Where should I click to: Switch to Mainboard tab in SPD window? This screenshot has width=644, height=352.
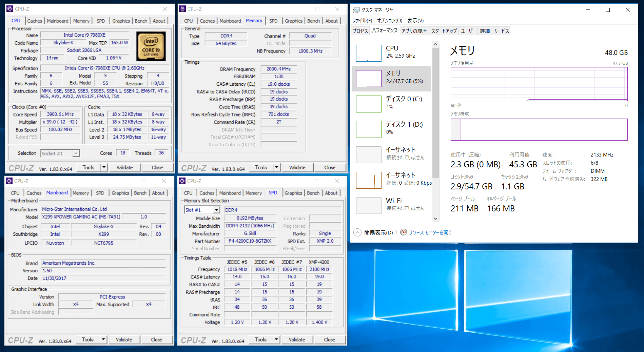(230, 193)
